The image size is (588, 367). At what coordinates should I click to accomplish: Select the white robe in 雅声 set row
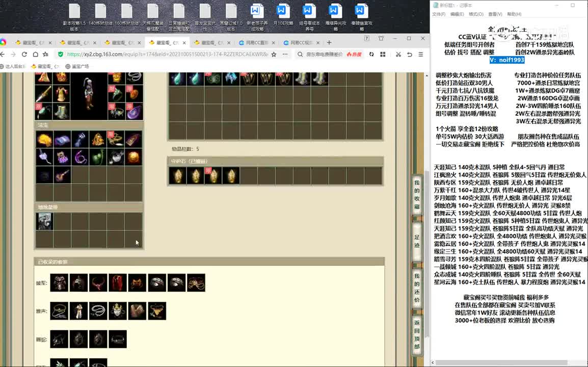[78, 311]
